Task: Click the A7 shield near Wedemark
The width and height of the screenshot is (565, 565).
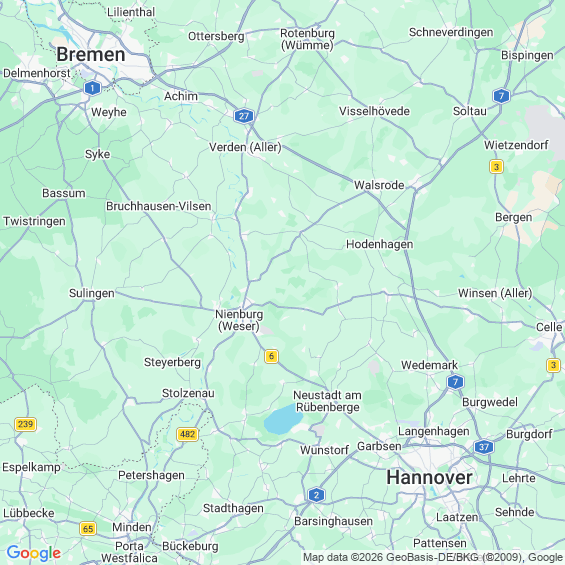Action: tap(455, 382)
